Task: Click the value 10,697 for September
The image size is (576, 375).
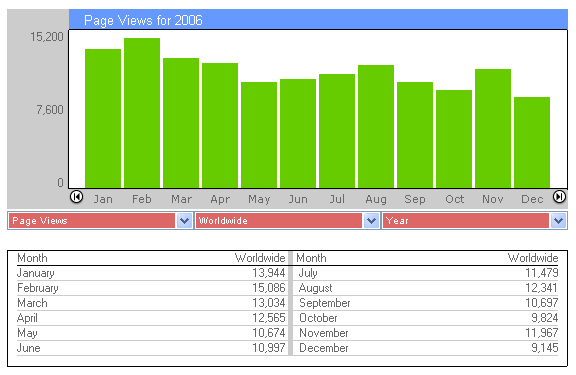Action: (541, 303)
